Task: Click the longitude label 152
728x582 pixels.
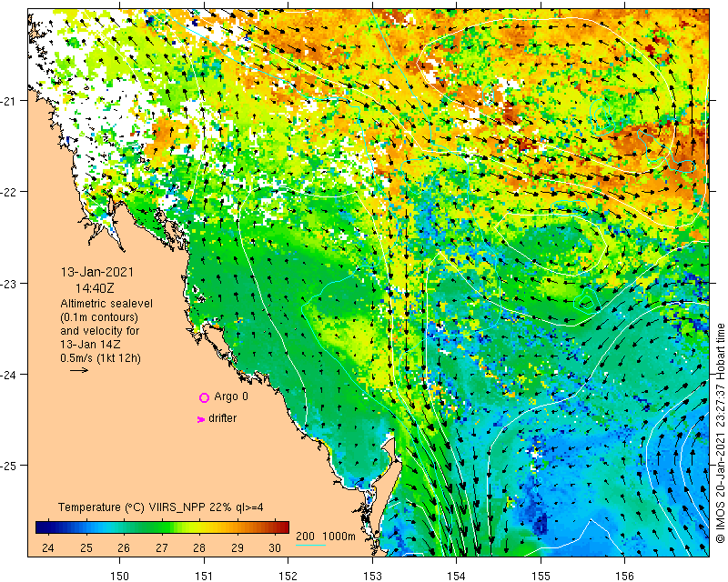Action: (288, 576)
